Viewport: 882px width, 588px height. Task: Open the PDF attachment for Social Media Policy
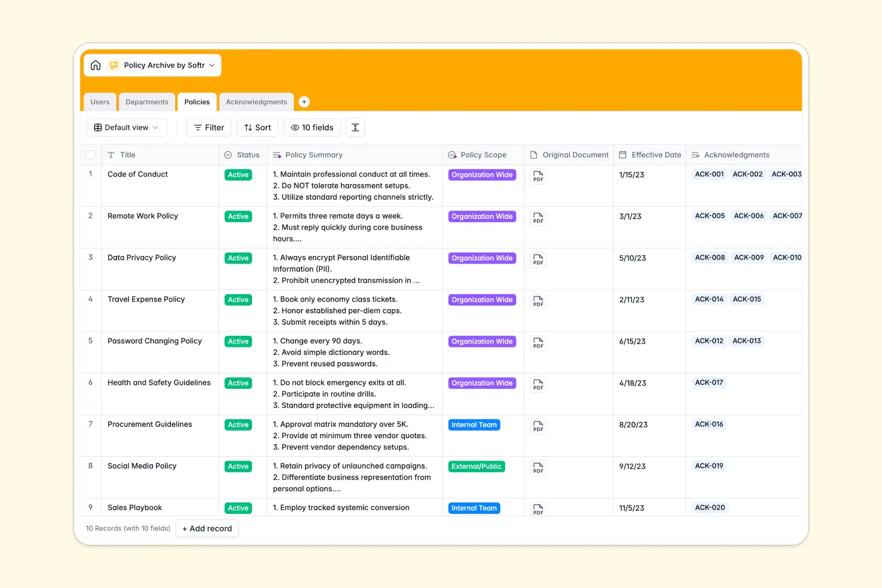[x=538, y=468]
